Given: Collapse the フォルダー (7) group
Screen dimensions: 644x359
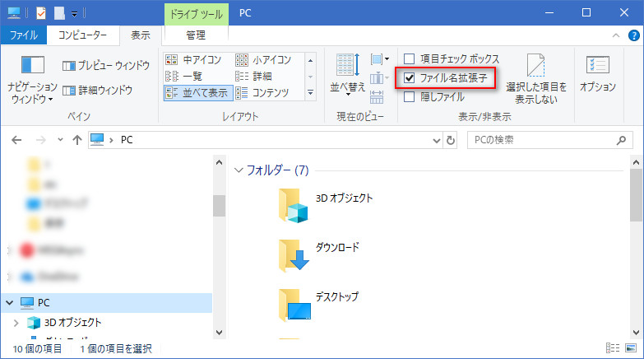Looking at the screenshot, I should coord(239,170).
